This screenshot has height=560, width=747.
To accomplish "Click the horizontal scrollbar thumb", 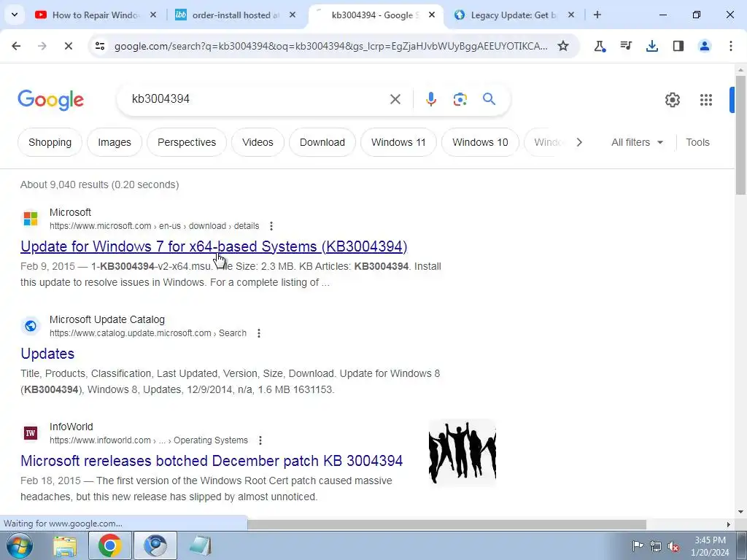I will [x=447, y=524].
